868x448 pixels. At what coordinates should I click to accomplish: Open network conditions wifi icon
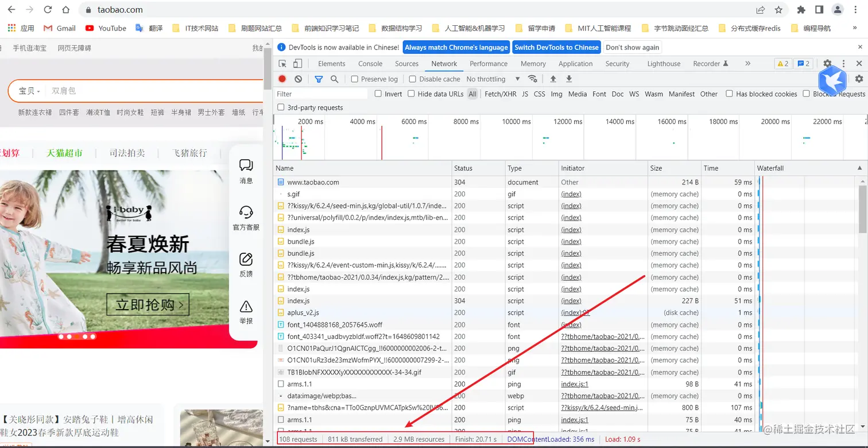(533, 79)
